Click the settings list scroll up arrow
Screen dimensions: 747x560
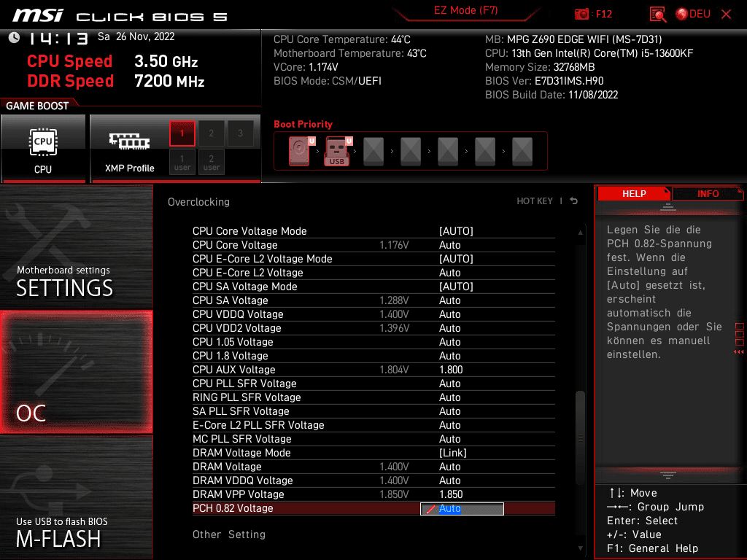pos(580,233)
